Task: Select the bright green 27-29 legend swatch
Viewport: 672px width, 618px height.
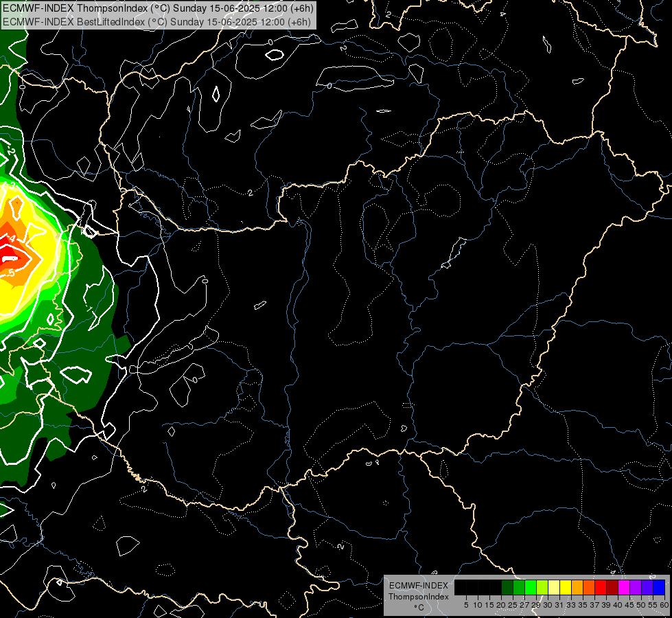Action: point(531,588)
